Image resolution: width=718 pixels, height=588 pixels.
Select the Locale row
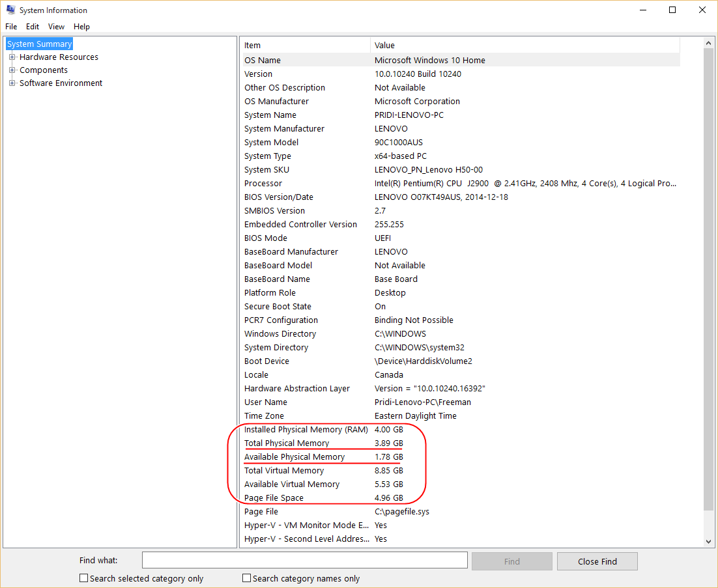(461, 375)
